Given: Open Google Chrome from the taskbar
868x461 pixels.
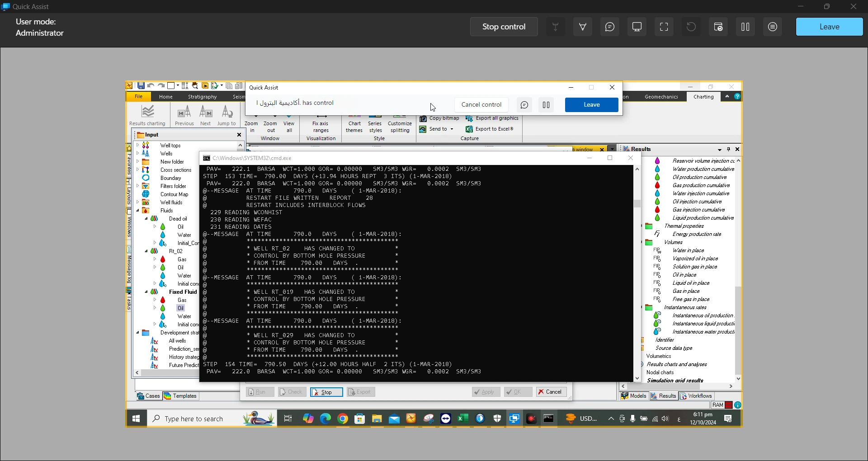Looking at the screenshot, I should tap(343, 419).
